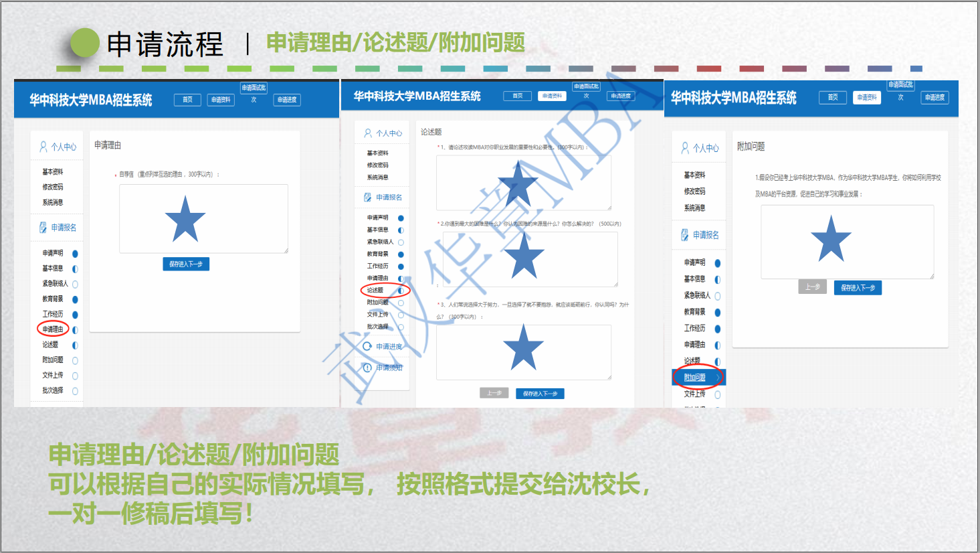The image size is (980, 553).
Task: Focus the 附加问题 answer text area
Action: (x=848, y=242)
